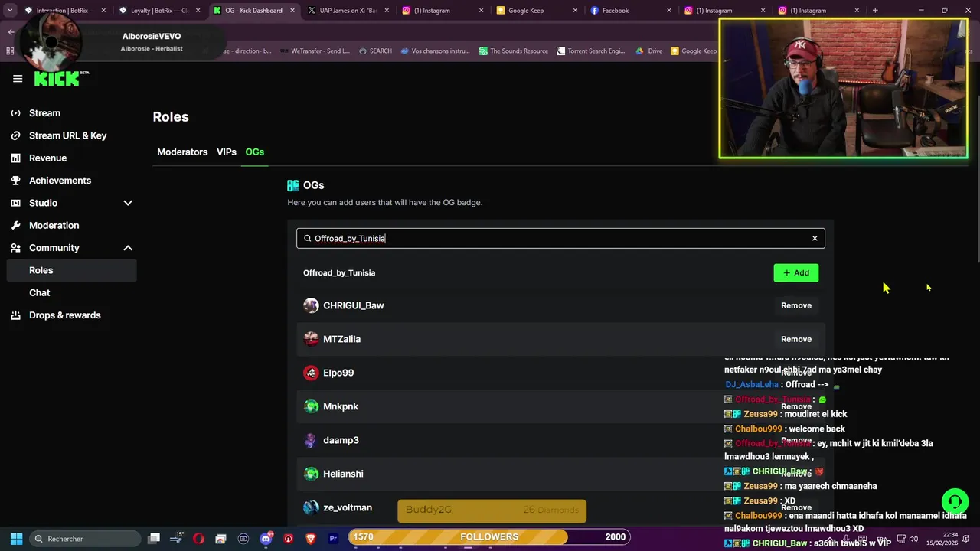
Task: Remove MTZalila from OGs
Action: coord(796,339)
